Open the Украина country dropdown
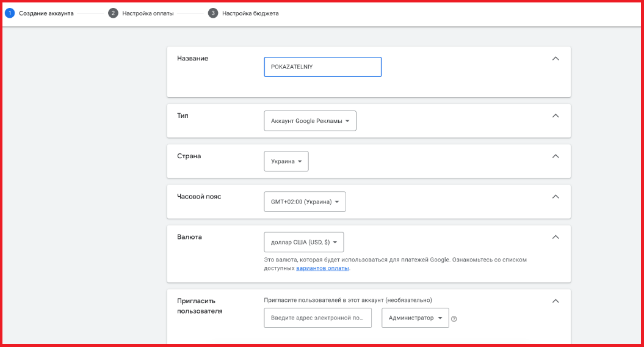 point(286,161)
